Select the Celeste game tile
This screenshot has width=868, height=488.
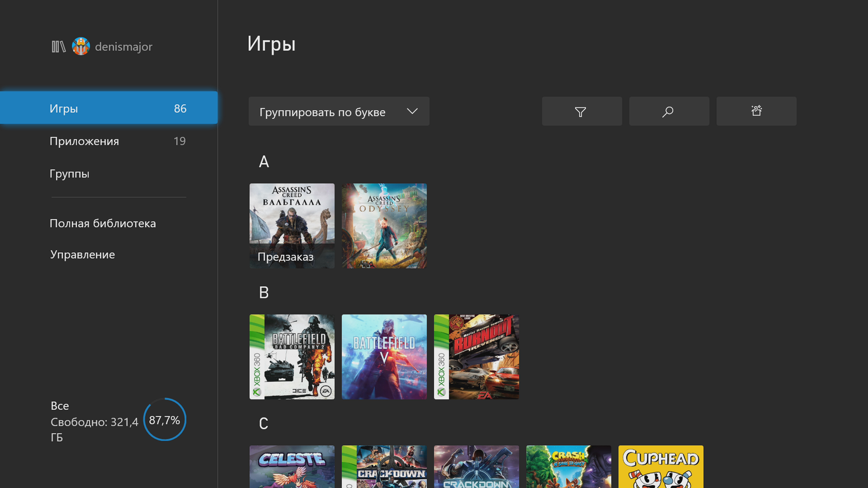pyautogui.click(x=292, y=467)
